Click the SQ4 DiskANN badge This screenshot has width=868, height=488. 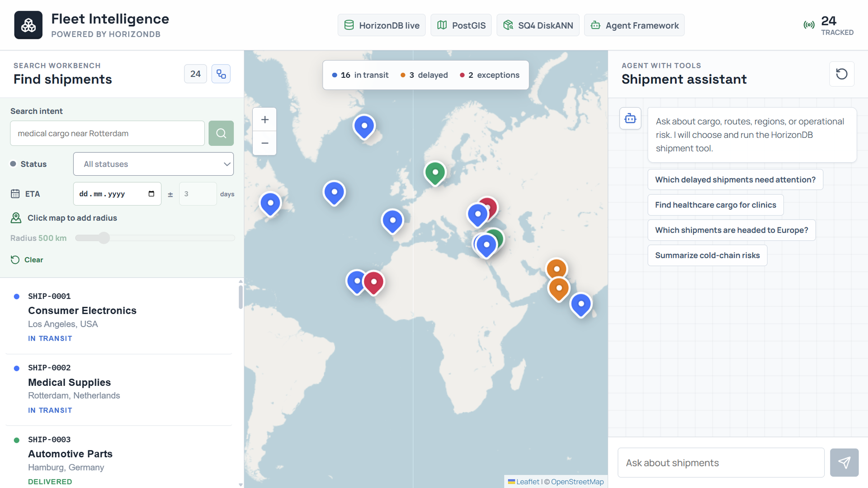click(538, 25)
